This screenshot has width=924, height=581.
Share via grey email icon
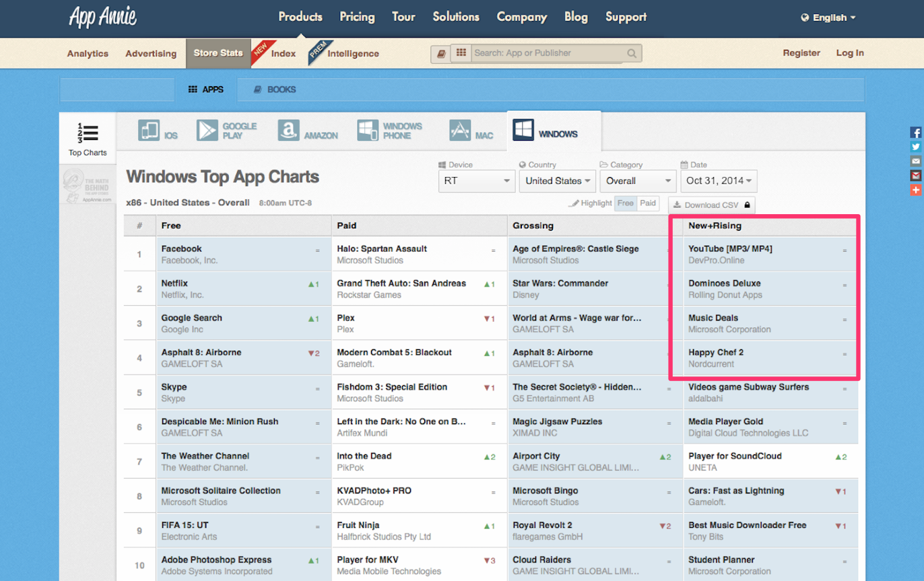coord(915,162)
